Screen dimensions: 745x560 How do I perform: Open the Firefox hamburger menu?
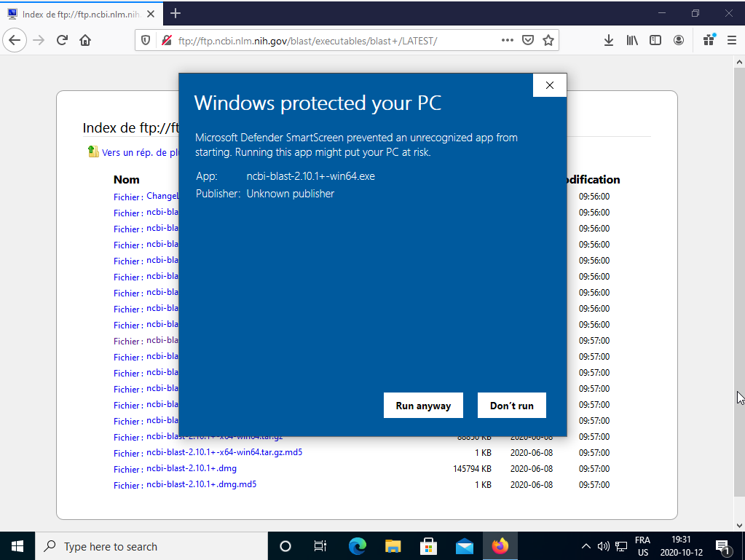click(730, 40)
